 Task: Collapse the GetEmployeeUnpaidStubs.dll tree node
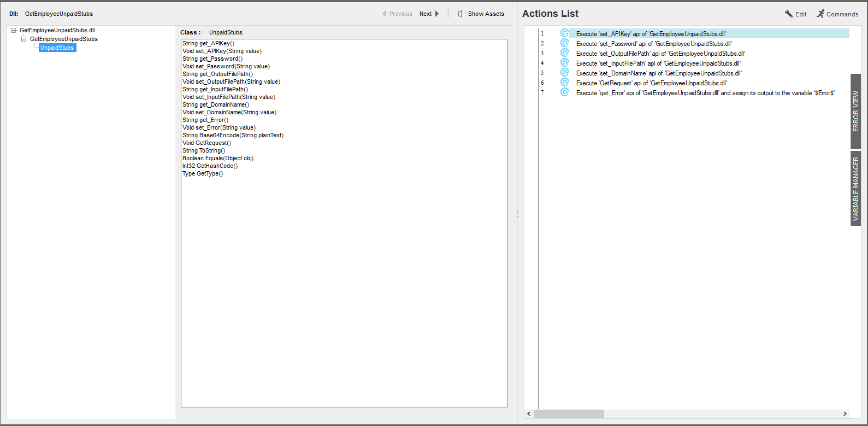tap(14, 31)
